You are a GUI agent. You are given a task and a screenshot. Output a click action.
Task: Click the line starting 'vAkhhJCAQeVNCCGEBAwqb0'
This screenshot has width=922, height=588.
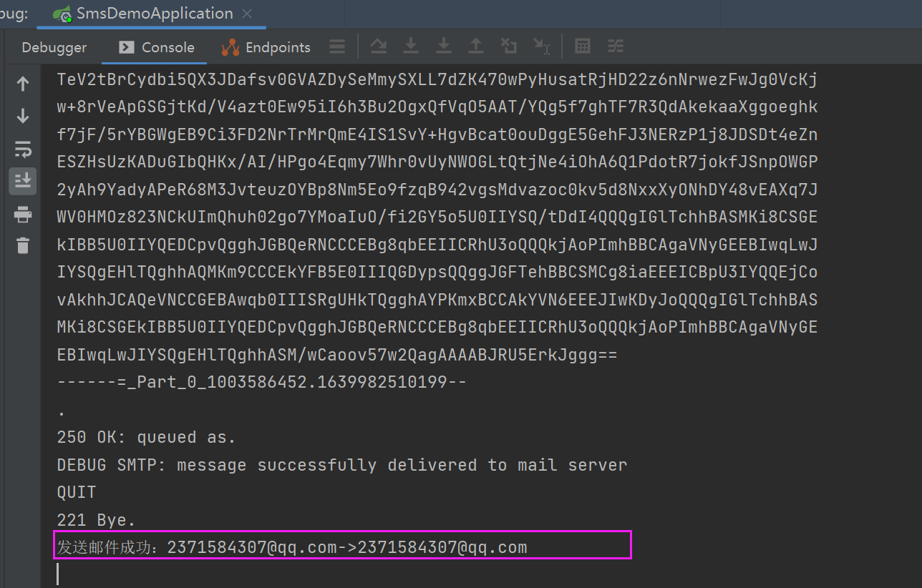pos(437,300)
